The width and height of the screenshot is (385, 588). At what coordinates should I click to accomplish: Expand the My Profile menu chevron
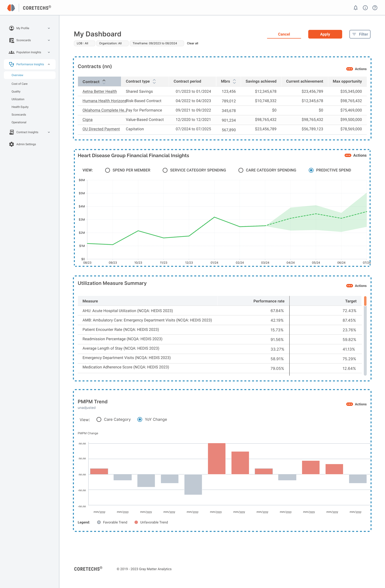pos(49,28)
